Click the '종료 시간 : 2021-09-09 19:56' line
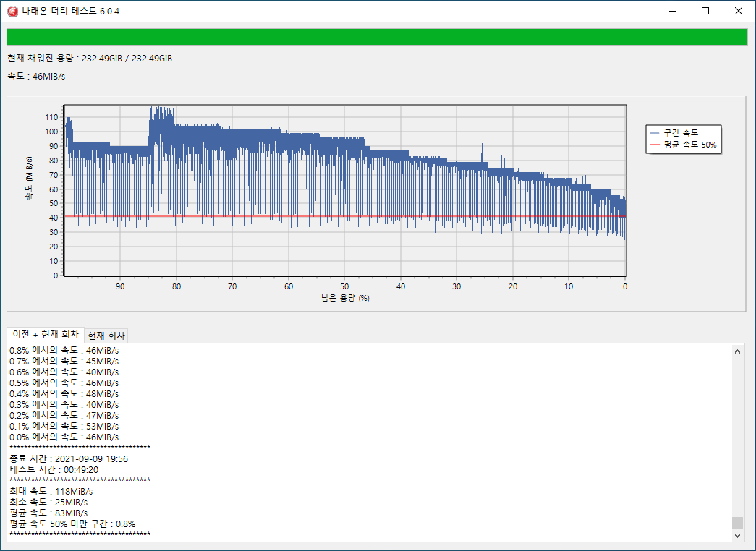The image size is (756, 551). click(69, 459)
